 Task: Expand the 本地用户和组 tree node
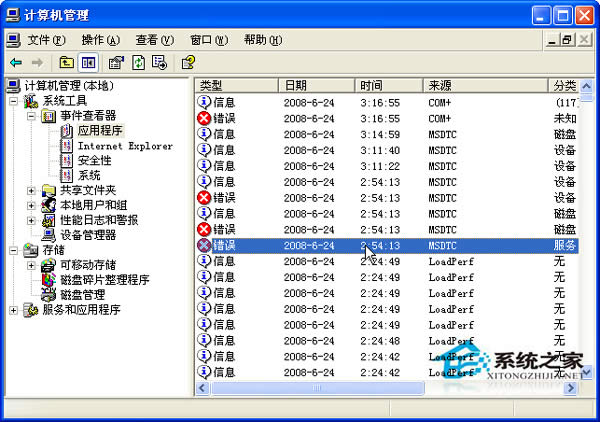point(32,205)
